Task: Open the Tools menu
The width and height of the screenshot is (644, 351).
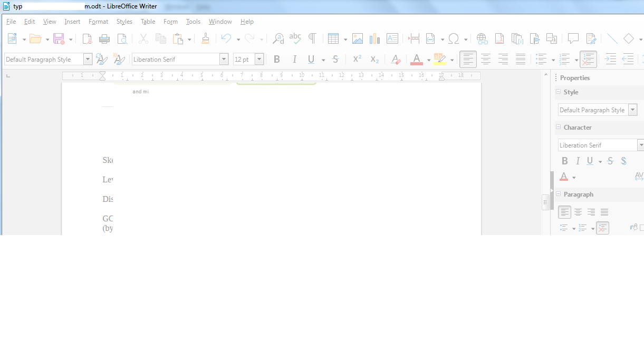Action: coord(193,22)
